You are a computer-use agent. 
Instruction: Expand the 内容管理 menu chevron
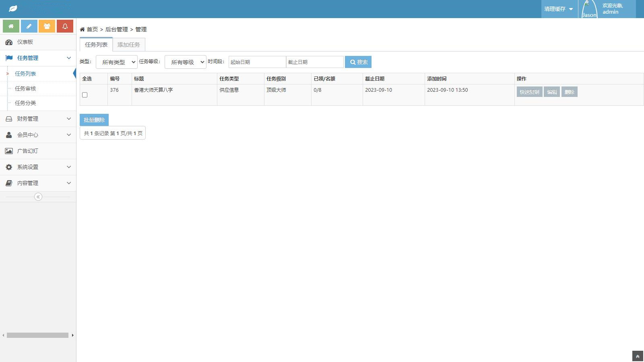(69, 183)
